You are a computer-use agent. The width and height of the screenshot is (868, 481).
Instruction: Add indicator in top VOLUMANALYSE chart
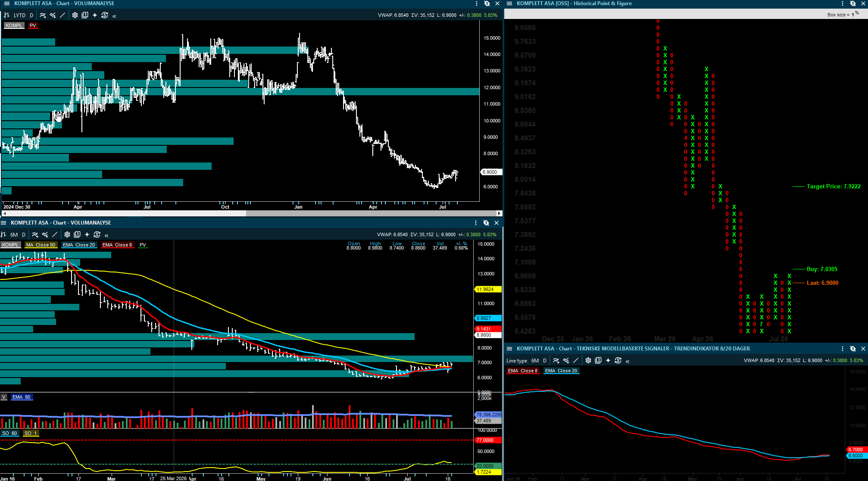pyautogui.click(x=43, y=15)
